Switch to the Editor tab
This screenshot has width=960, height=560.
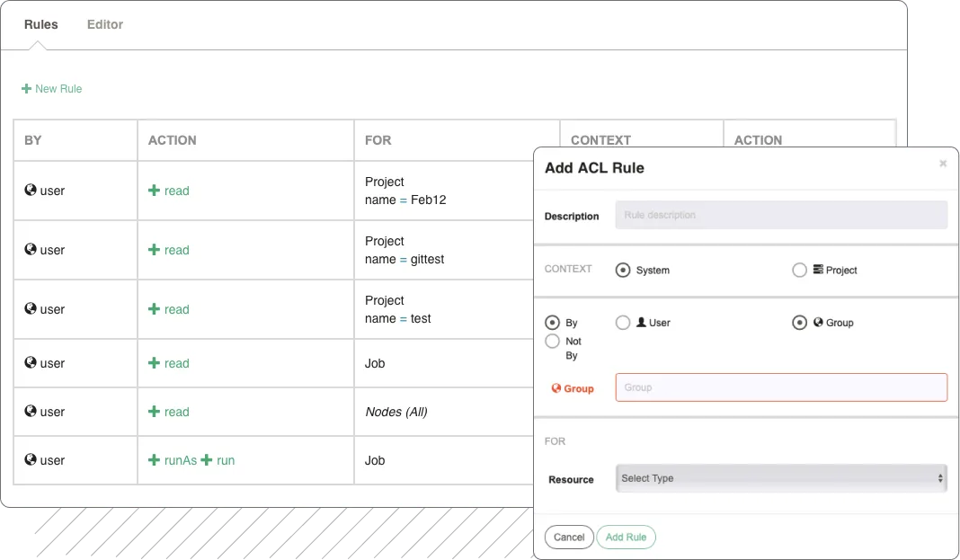click(104, 24)
